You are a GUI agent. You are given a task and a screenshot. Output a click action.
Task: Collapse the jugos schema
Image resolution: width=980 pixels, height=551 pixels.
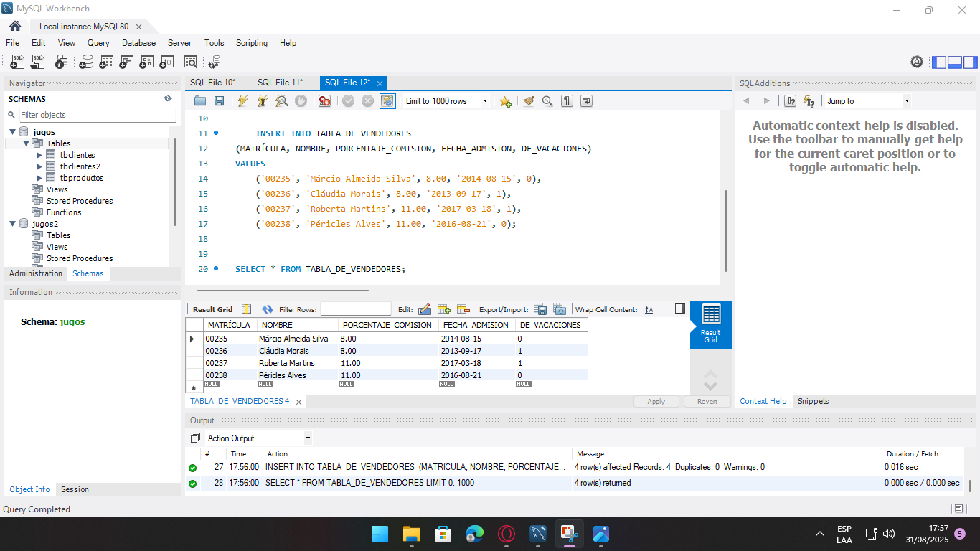click(x=13, y=132)
